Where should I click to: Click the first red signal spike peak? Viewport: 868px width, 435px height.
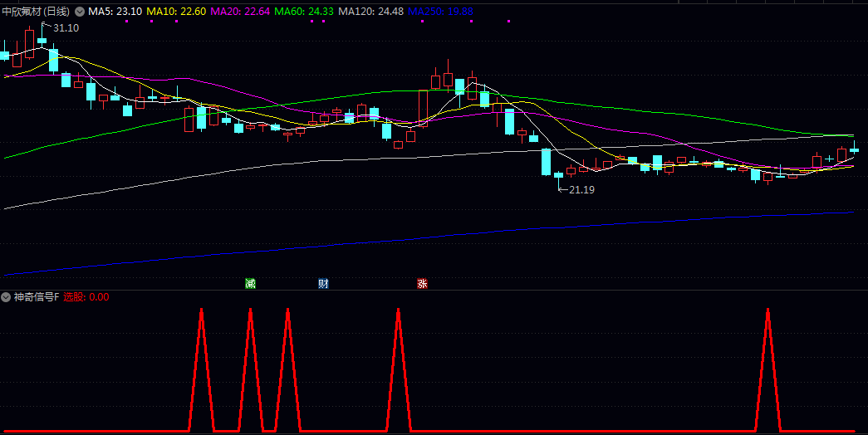click(x=201, y=310)
